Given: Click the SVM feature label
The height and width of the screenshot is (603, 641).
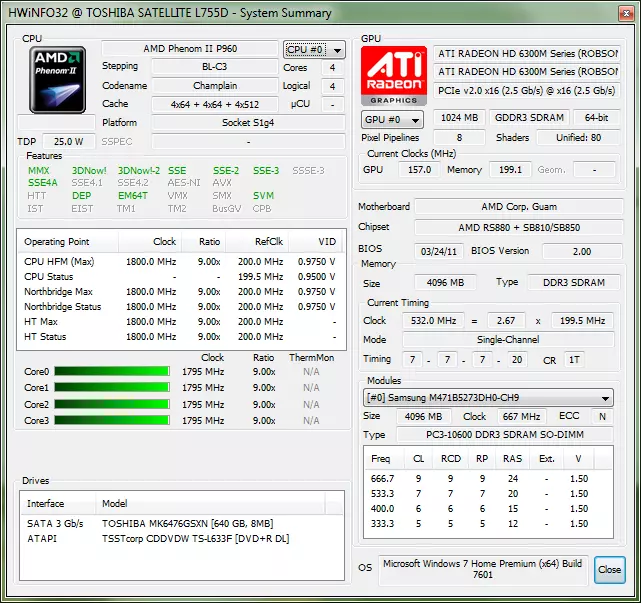Looking at the screenshot, I should tap(263, 196).
